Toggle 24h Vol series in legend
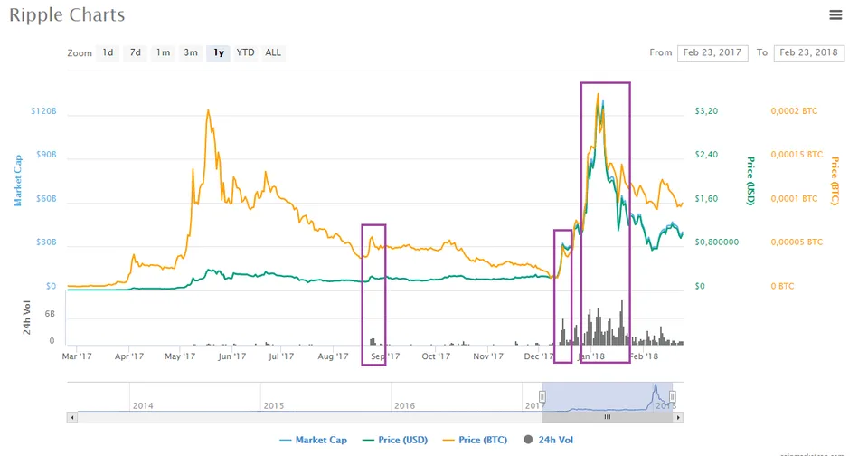 (x=549, y=440)
